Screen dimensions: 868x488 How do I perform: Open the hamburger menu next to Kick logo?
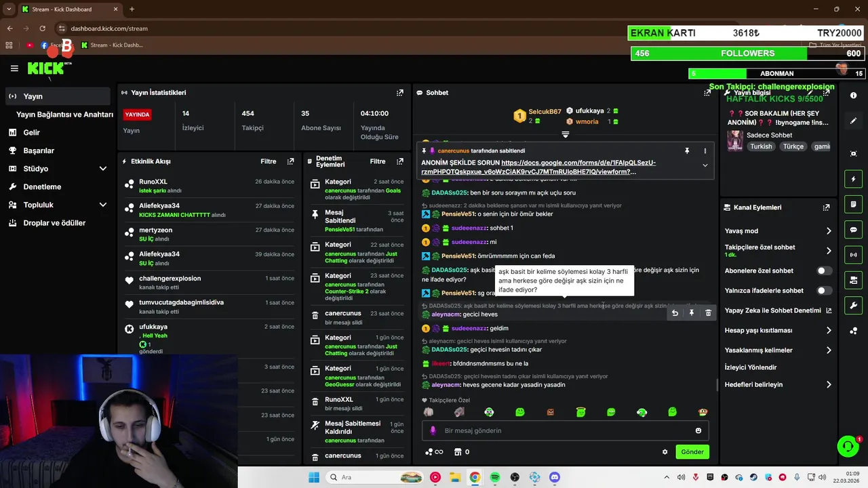pos(14,68)
